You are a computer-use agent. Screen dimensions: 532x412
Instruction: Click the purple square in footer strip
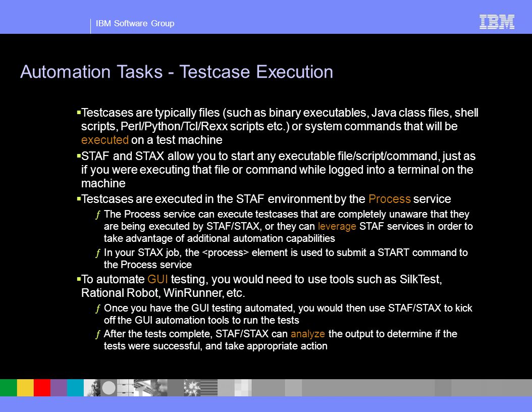click(x=59, y=388)
